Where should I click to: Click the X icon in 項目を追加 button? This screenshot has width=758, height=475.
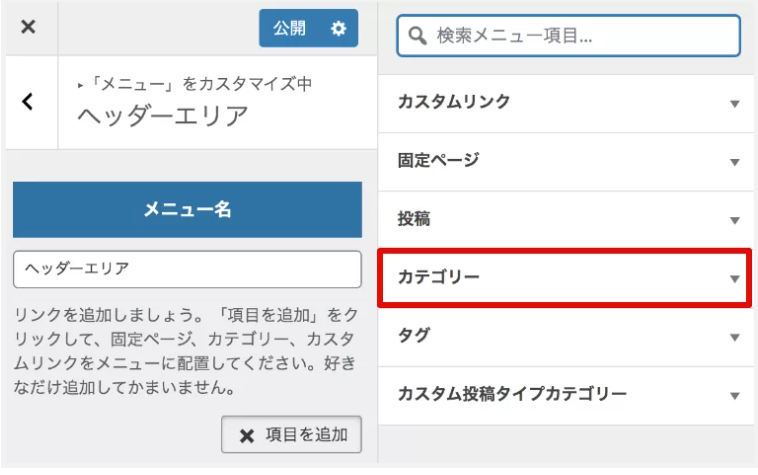click(246, 435)
